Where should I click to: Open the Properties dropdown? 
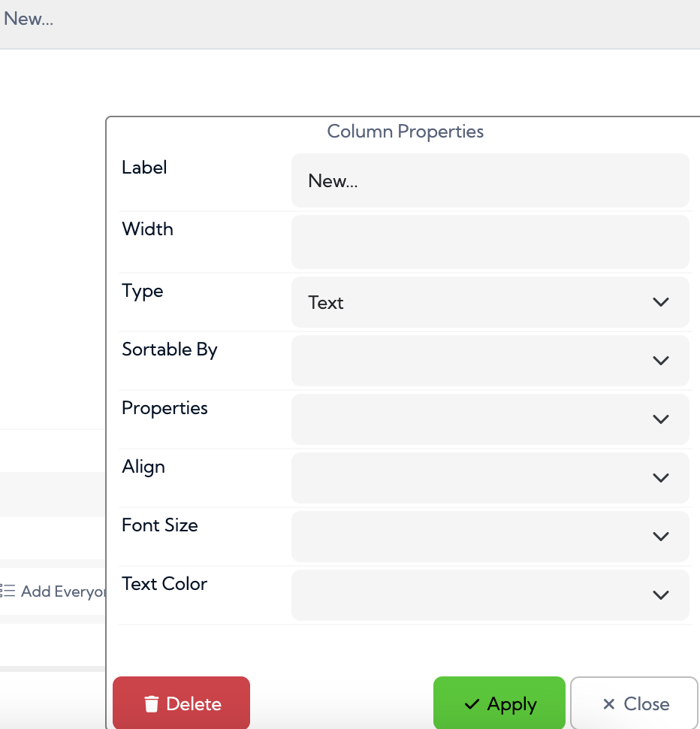[661, 419]
